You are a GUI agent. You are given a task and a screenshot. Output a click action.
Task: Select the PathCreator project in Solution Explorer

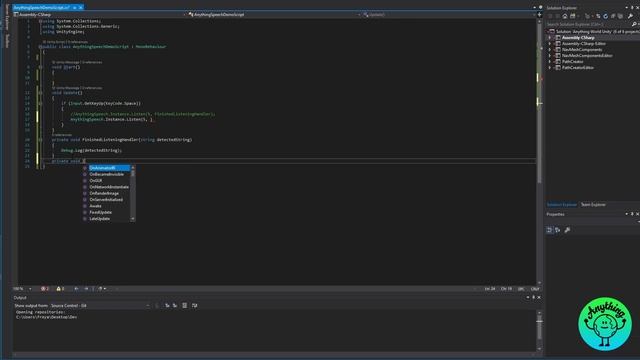pos(572,62)
